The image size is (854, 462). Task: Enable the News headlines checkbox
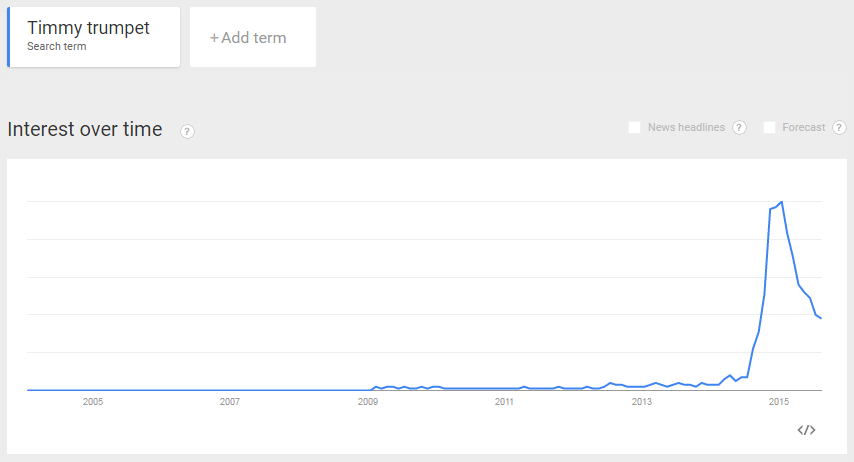(635, 127)
